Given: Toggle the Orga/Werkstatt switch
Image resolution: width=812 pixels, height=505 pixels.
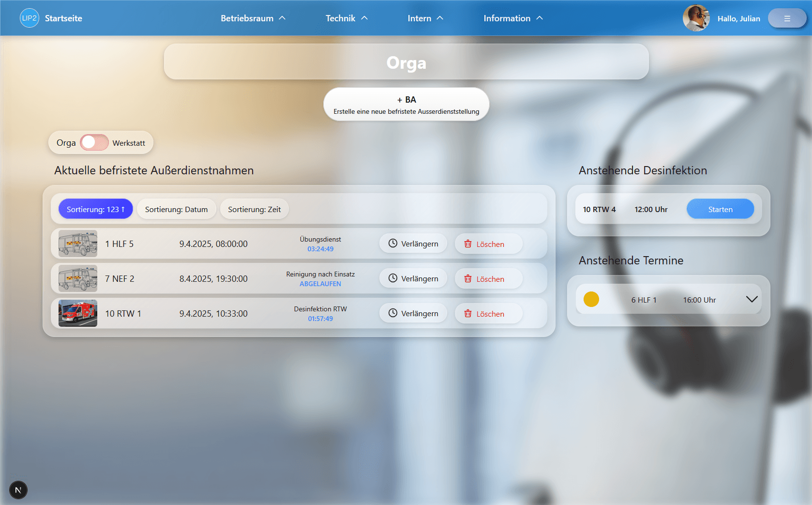Looking at the screenshot, I should [x=94, y=143].
